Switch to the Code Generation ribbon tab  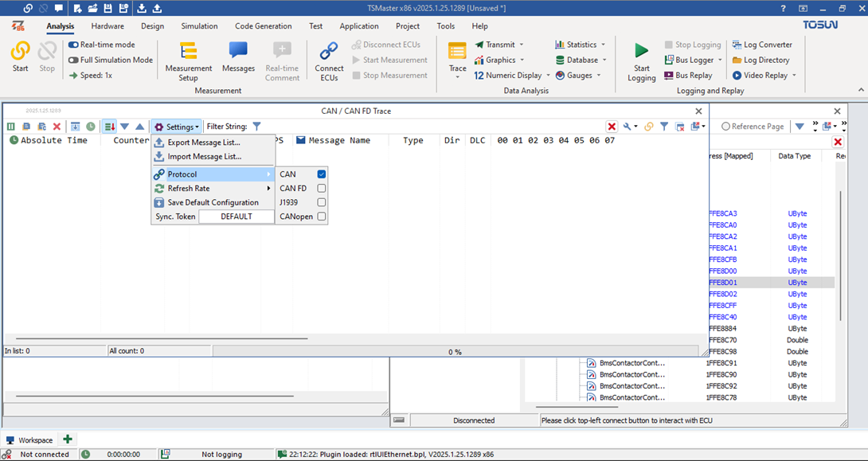click(x=263, y=26)
